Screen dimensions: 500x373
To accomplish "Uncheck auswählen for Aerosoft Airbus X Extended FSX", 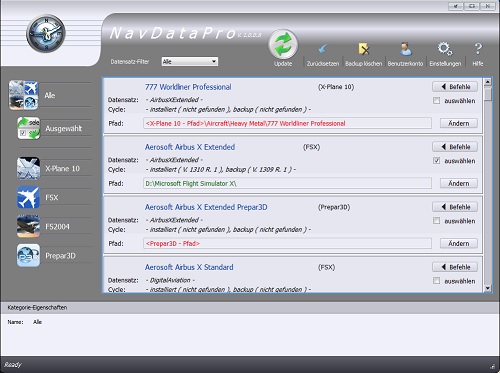I will 436,161.
